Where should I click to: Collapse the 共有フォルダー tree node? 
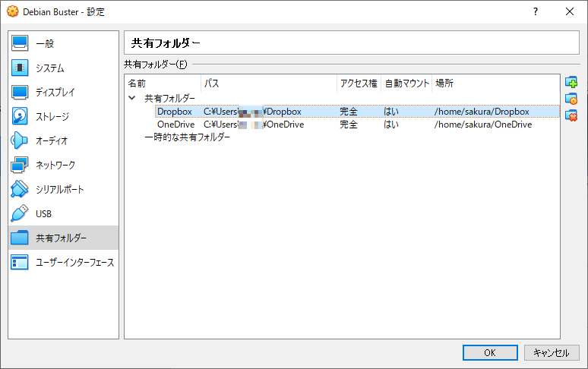point(132,99)
